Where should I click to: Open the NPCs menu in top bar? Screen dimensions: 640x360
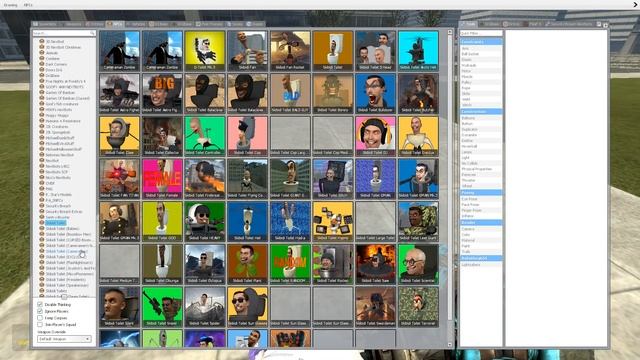coord(28,5)
